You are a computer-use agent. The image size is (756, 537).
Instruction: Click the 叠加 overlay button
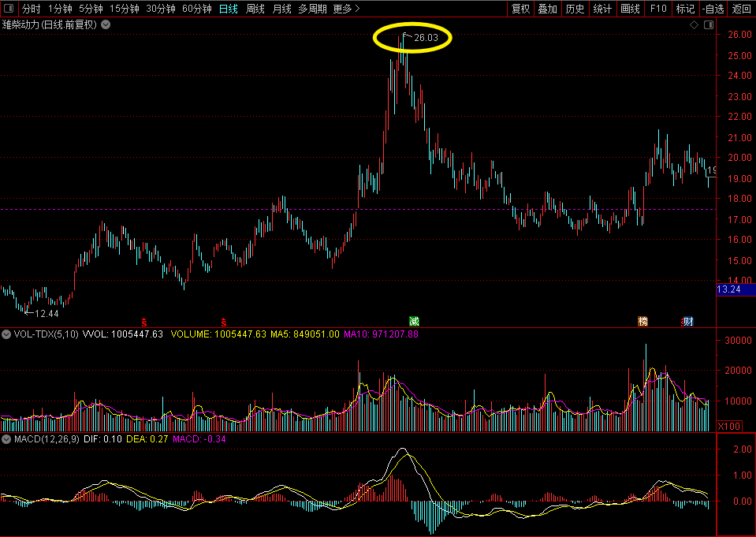coord(548,9)
